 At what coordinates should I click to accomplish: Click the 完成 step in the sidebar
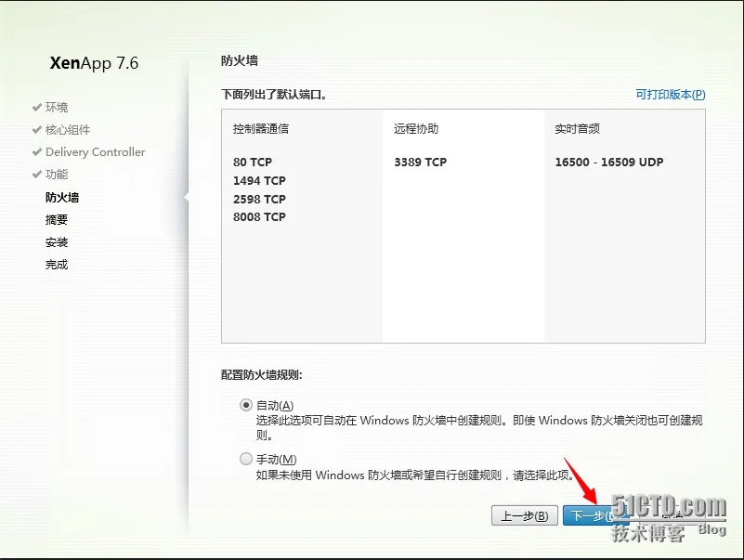57,265
